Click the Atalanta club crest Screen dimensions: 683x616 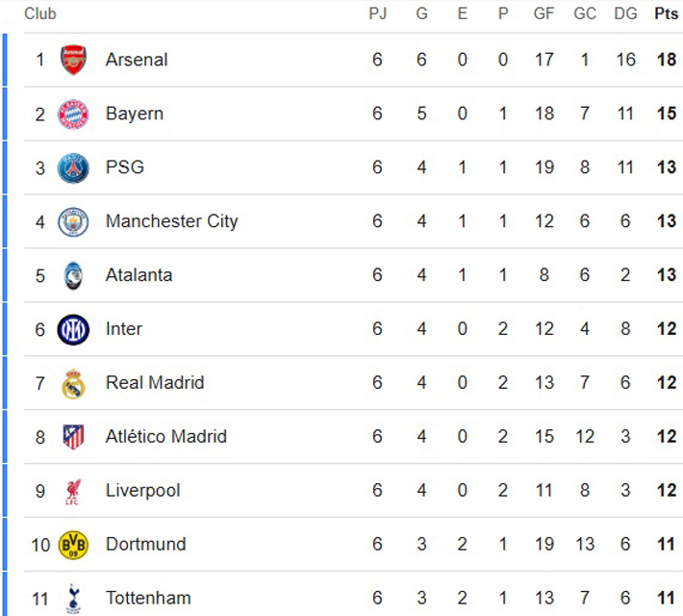(73, 275)
